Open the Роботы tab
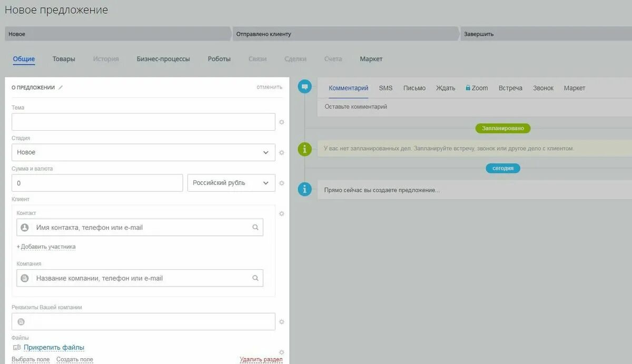Image resolution: width=632 pixels, height=364 pixels. (x=219, y=59)
